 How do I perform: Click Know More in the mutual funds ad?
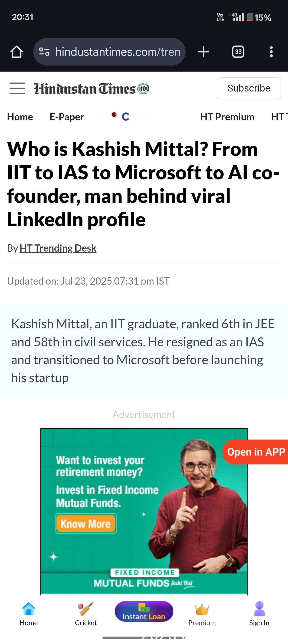pos(86,523)
